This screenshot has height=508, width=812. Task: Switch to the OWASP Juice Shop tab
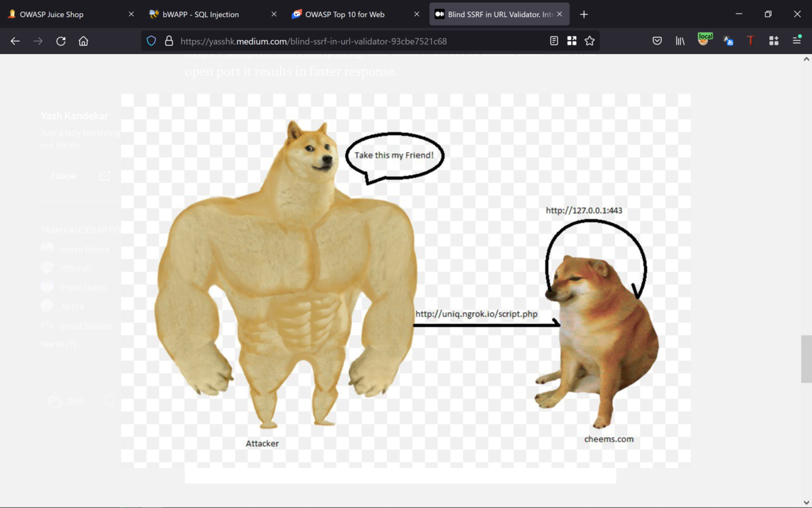71,14
